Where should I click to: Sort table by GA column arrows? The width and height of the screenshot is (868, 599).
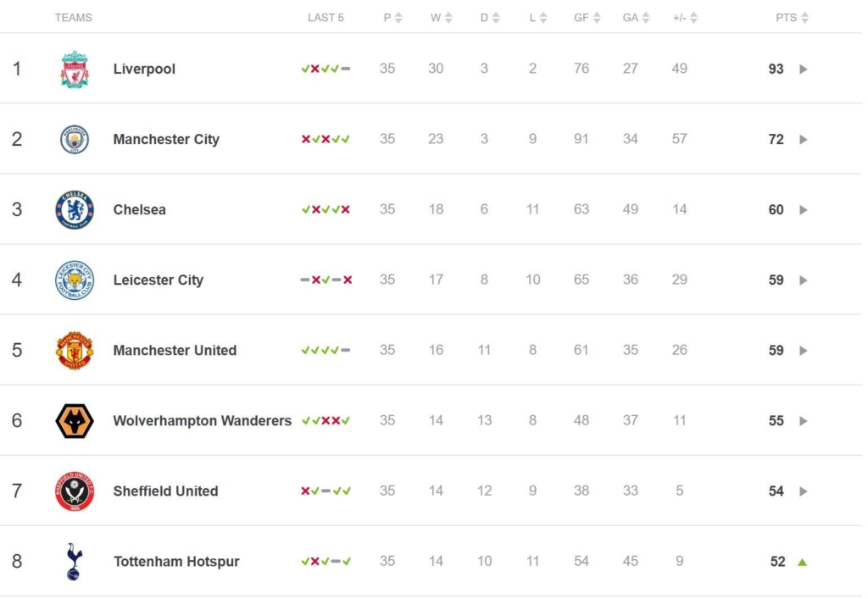tap(645, 18)
